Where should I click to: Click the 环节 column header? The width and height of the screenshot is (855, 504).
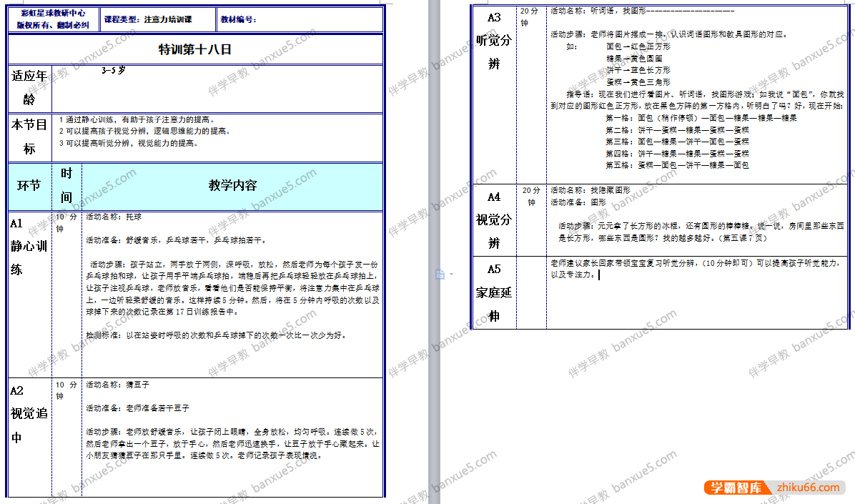pos(29,185)
